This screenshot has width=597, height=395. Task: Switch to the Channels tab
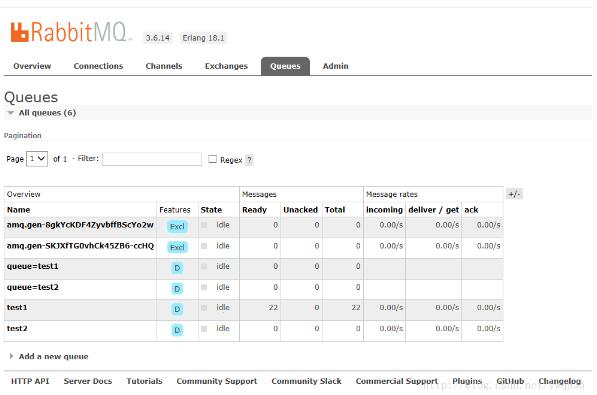[x=164, y=66]
